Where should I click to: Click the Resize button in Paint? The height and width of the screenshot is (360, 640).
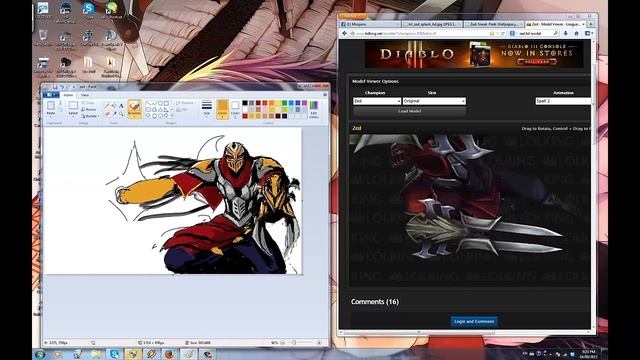coord(89,109)
